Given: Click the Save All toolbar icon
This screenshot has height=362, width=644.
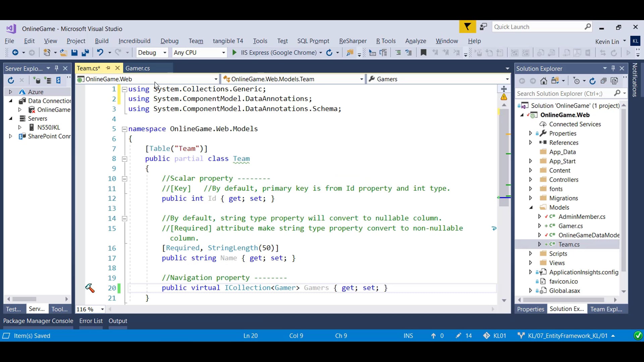Looking at the screenshot, I should (x=85, y=53).
